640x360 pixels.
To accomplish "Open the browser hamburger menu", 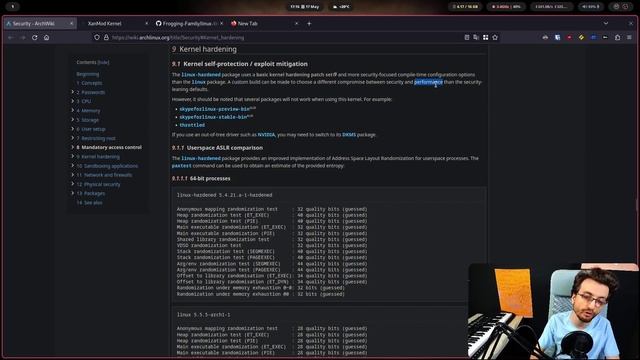I will 629,38.
